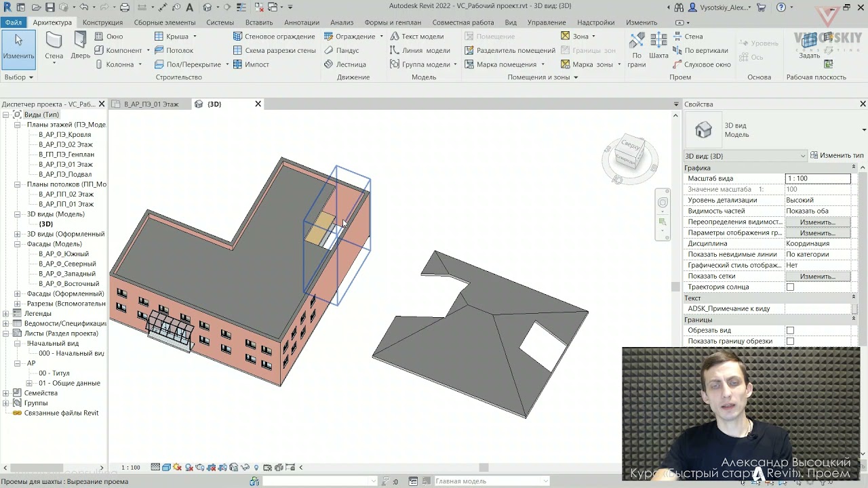Viewport: 868px width, 488px height.
Task: Collapse the Листы (Раздел проекта) node
Action: coord(6,333)
